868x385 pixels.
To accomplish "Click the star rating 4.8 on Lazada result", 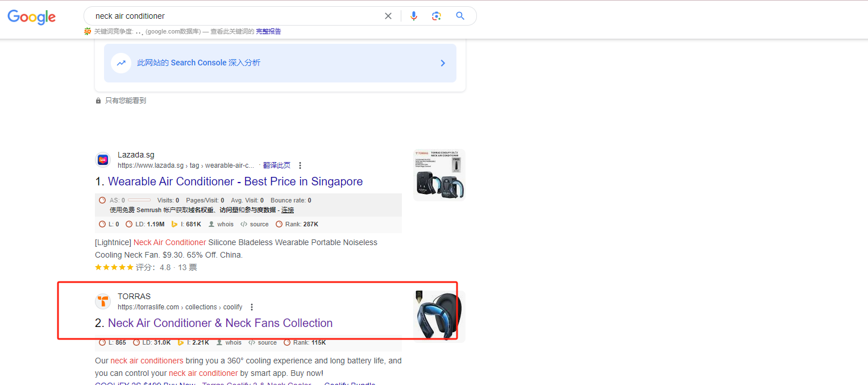I will coord(114,267).
